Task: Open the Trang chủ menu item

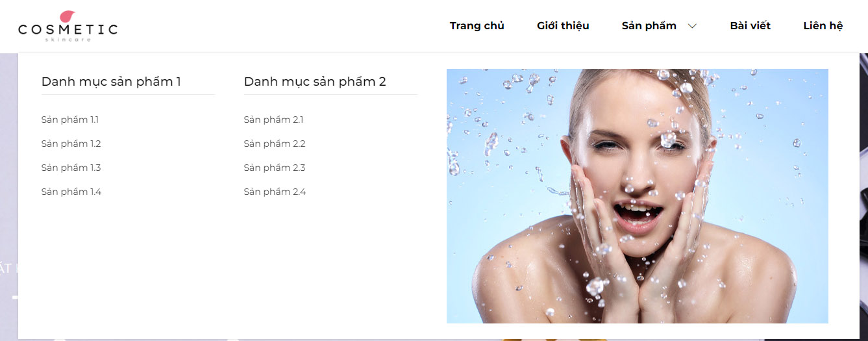Action: [477, 26]
